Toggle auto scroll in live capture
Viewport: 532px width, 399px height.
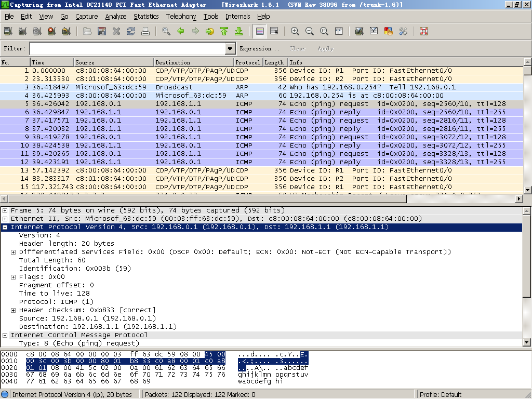tap(274, 32)
